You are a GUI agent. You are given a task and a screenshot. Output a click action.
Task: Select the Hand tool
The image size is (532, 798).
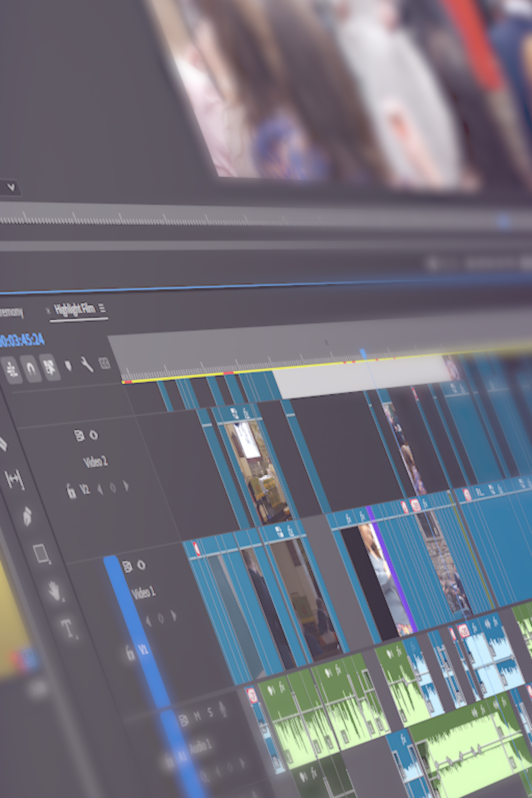pyautogui.click(x=55, y=591)
